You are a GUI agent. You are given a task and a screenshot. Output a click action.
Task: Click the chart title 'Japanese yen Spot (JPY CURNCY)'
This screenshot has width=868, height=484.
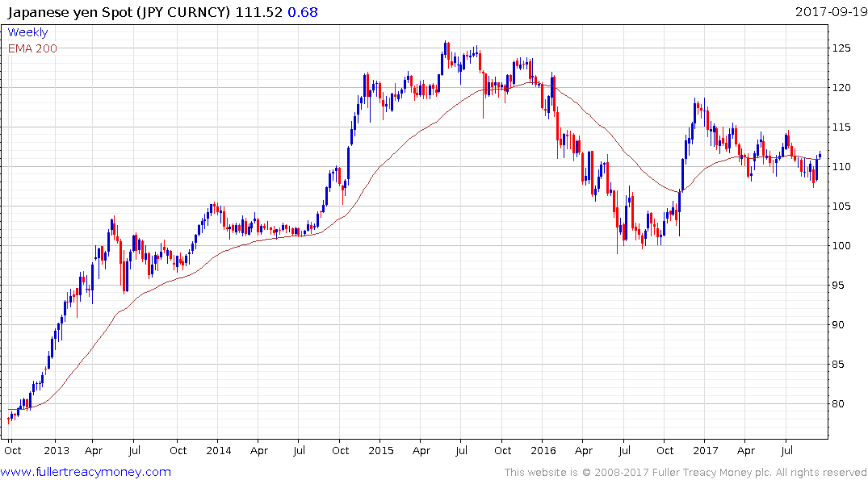pos(119,12)
